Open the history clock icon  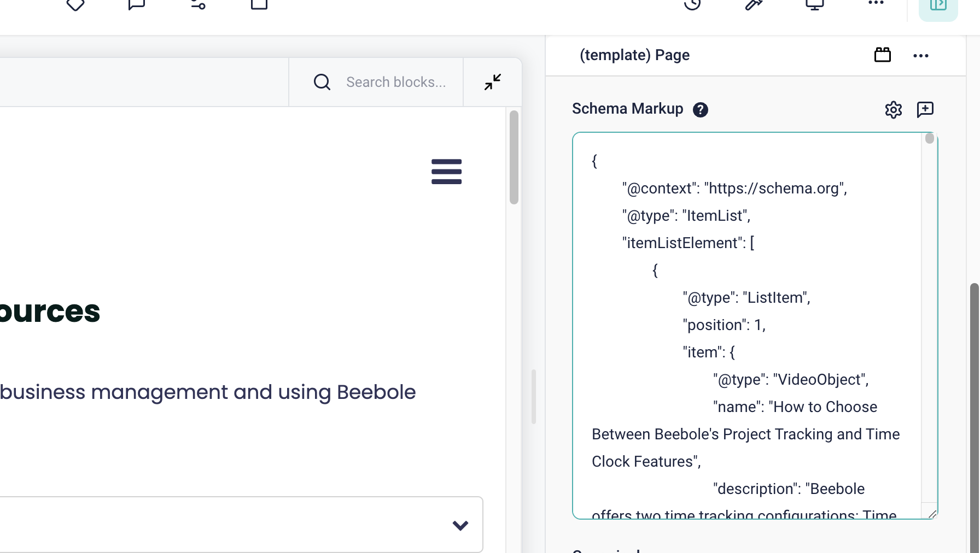692,4
